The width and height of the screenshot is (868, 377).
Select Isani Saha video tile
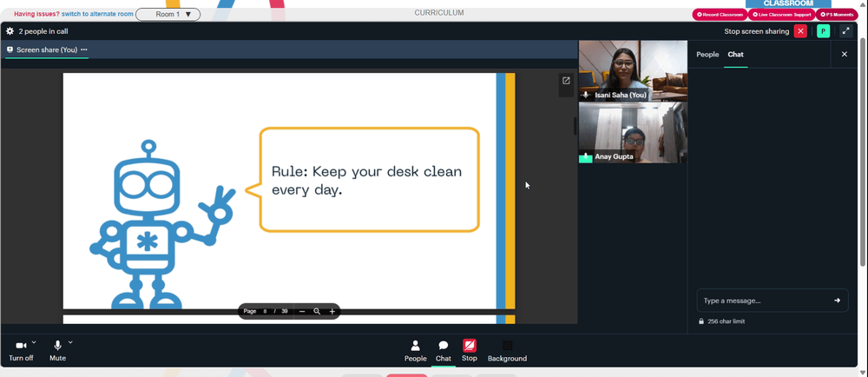pyautogui.click(x=633, y=71)
